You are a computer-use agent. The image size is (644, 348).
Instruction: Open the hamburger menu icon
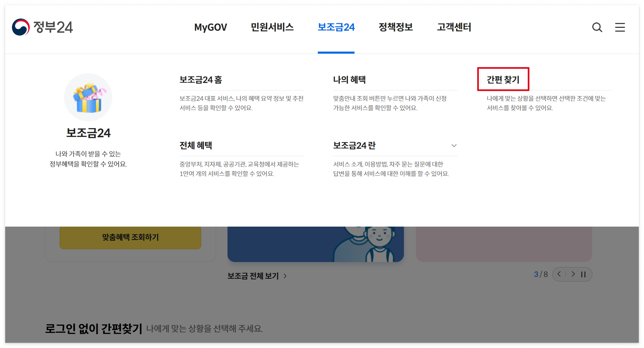[620, 27]
